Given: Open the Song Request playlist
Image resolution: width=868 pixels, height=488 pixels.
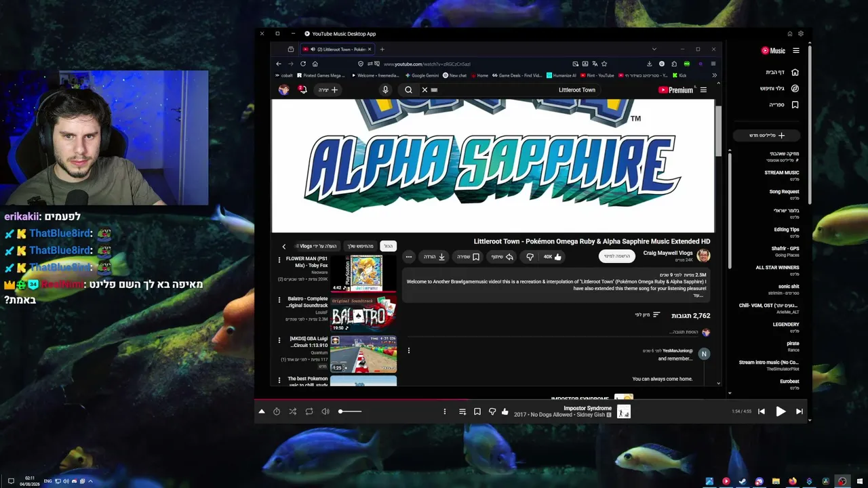Looking at the screenshot, I should point(784,194).
